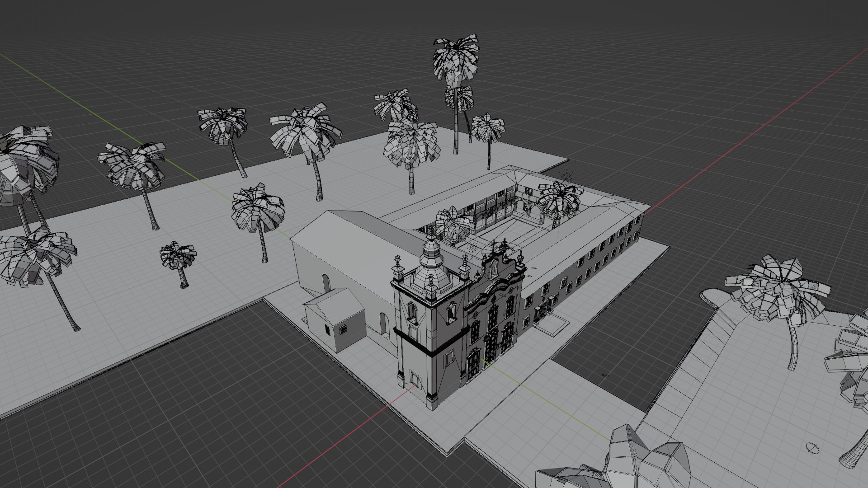Click the arched belfry opening beside the facade
868x488 pixels.
click(x=451, y=312)
